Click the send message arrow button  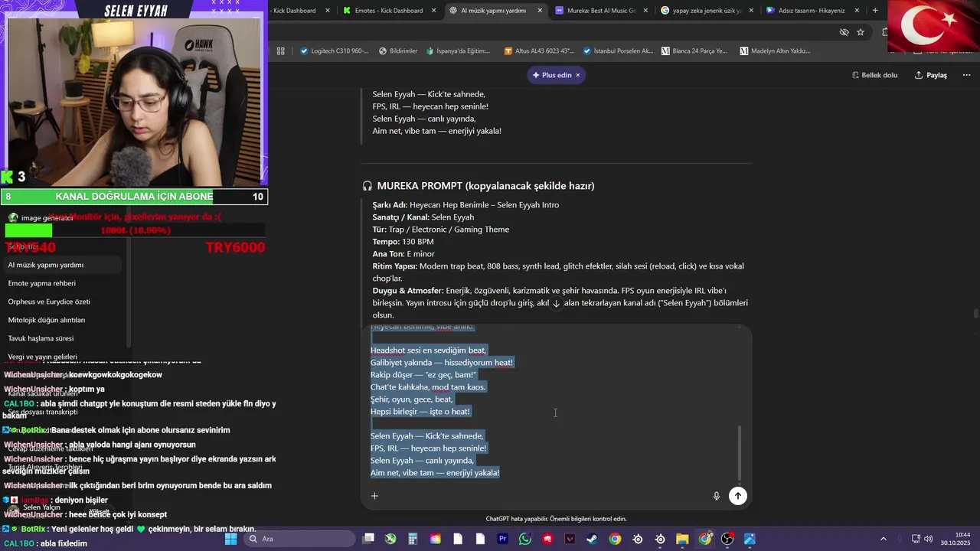click(x=737, y=496)
